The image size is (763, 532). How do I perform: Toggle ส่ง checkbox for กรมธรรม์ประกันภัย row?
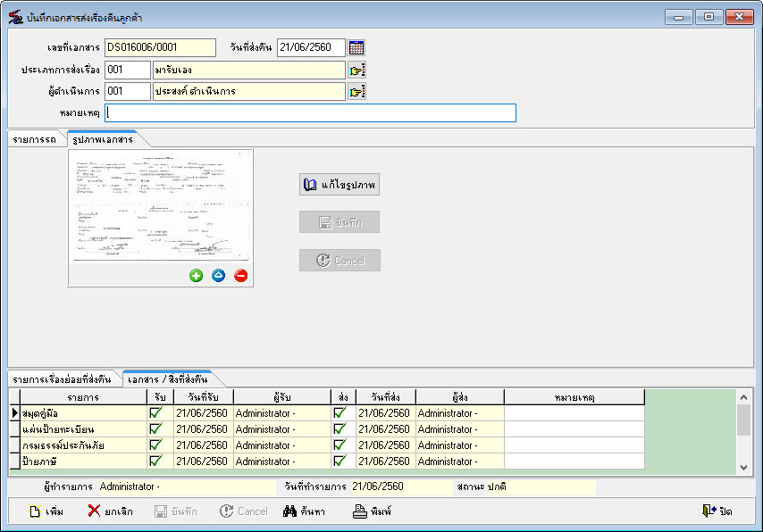pos(340,445)
